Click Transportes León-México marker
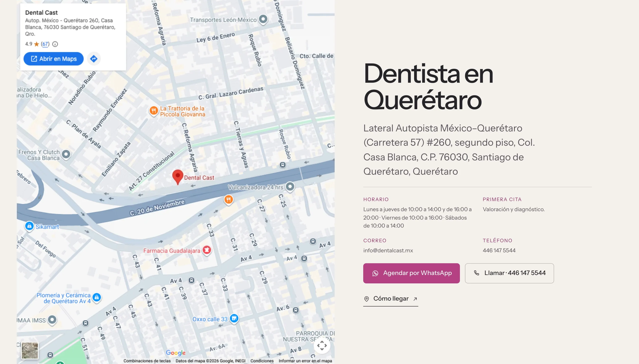Screen dimensions: 639x364 tap(263, 19)
